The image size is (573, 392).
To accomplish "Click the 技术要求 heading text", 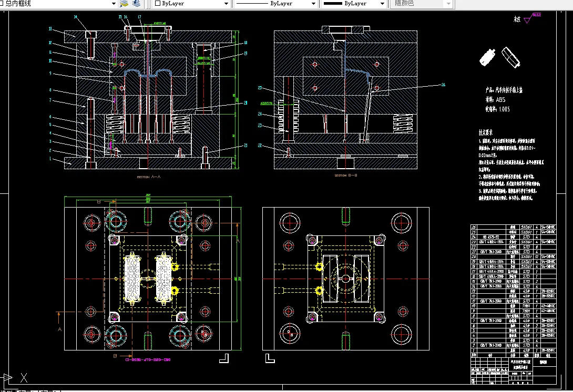I will (x=486, y=132).
